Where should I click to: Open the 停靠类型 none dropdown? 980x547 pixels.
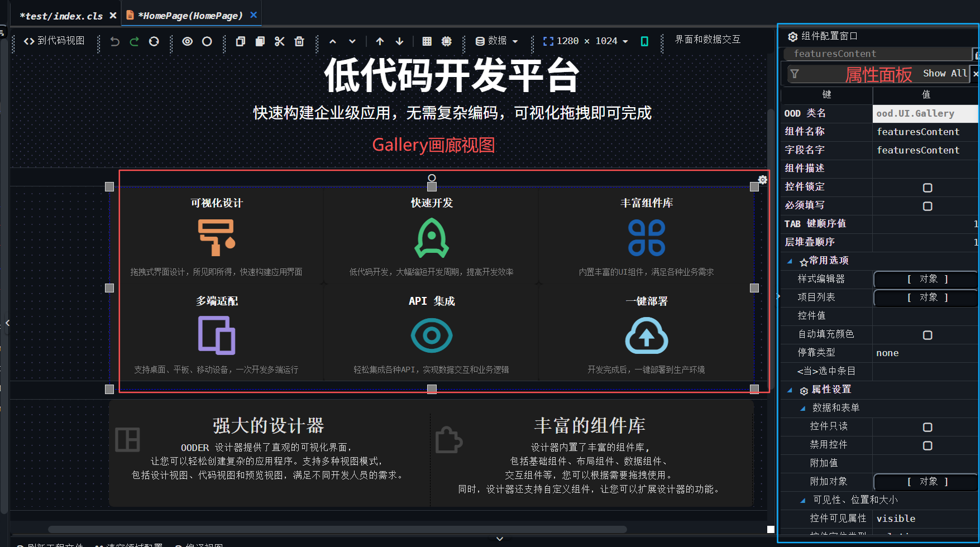(925, 353)
